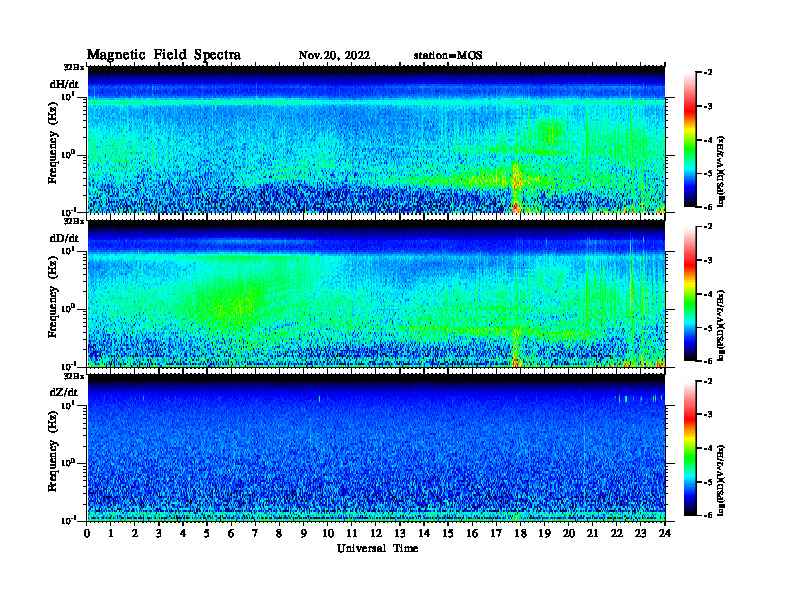This screenshot has height=612, width=792.
Task: Click the "dD/dt" panel label
Action: (64, 238)
